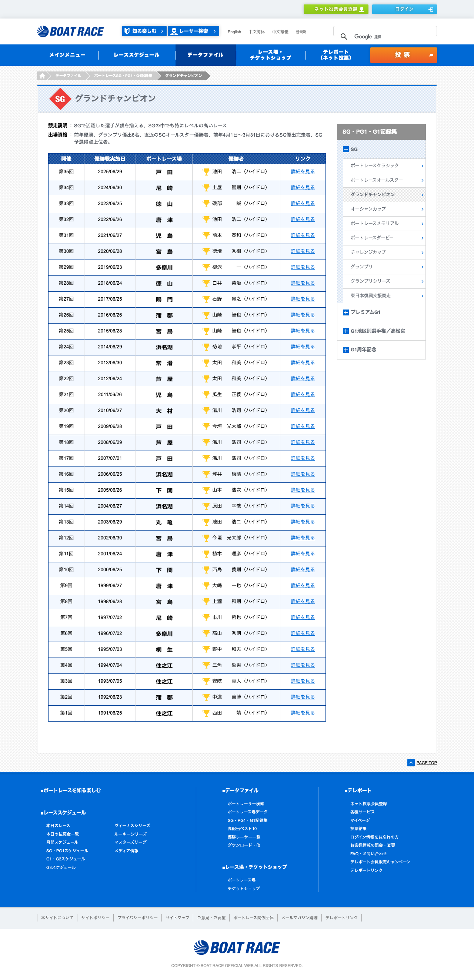
Task: Click the footer BOAT RACE logo
Action: tap(237, 947)
